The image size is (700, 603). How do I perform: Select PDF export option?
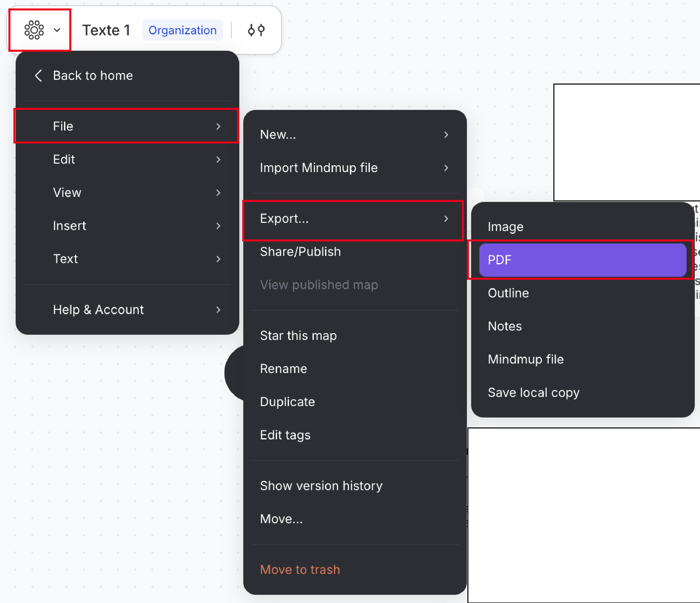[582, 260]
